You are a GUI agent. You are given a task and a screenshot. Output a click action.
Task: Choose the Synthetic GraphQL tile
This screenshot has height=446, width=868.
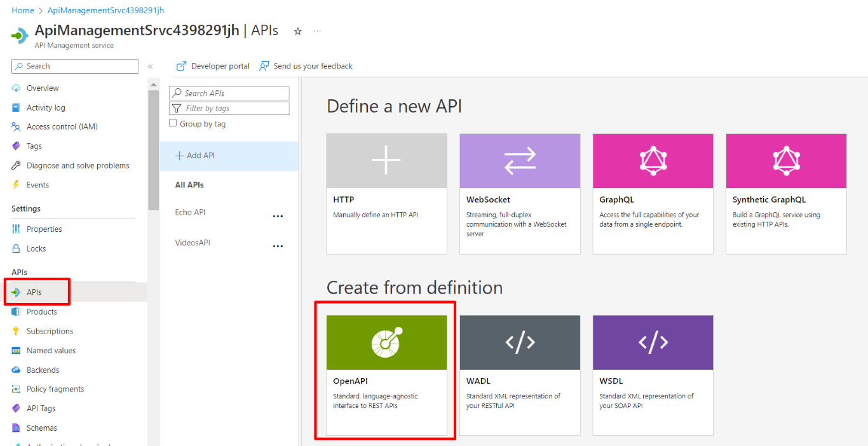point(786,194)
